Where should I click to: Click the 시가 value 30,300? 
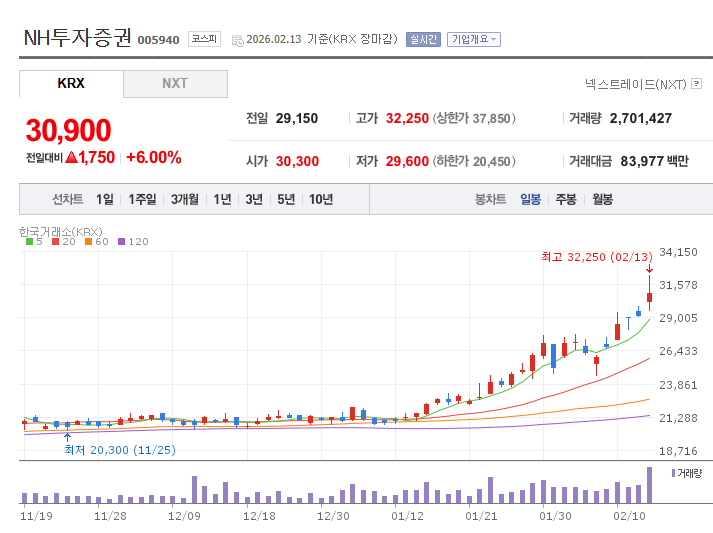coord(297,161)
